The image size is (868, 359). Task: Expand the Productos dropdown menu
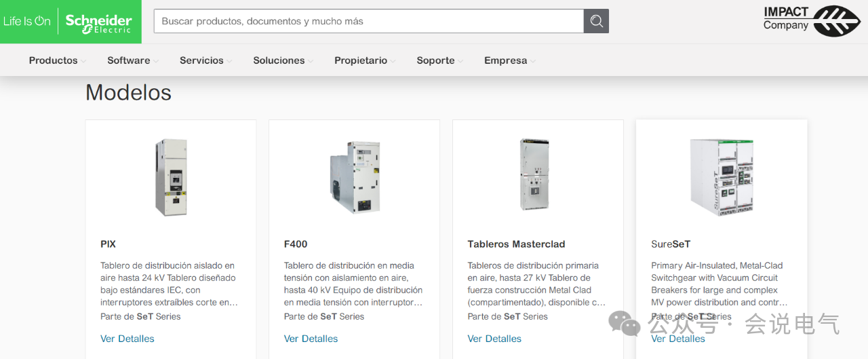57,60
